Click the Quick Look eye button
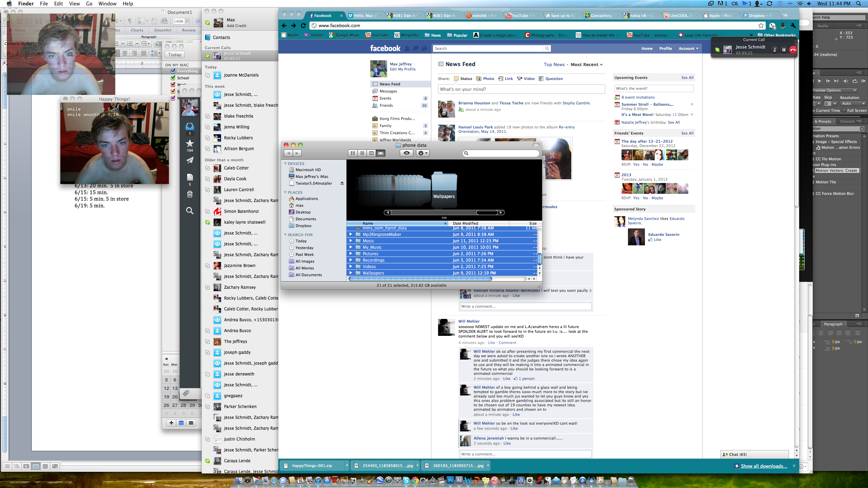 click(407, 153)
